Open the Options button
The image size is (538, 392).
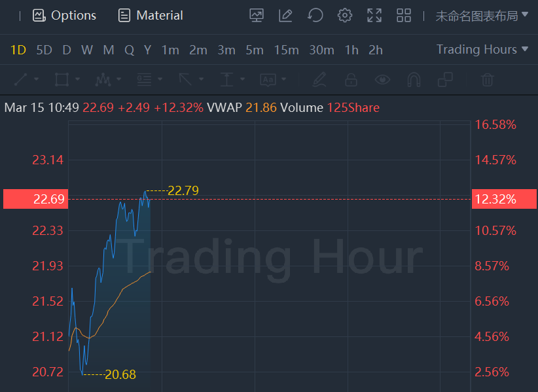64,15
